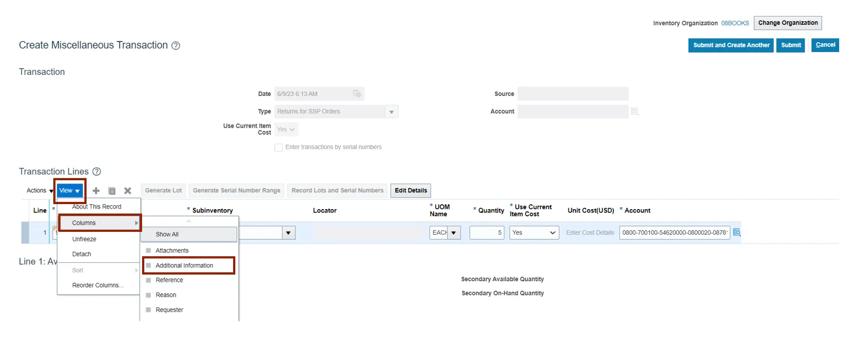The image size is (868, 345).
Task: Open line 1 Use Current Item Cost dropdown
Action: [x=534, y=232]
